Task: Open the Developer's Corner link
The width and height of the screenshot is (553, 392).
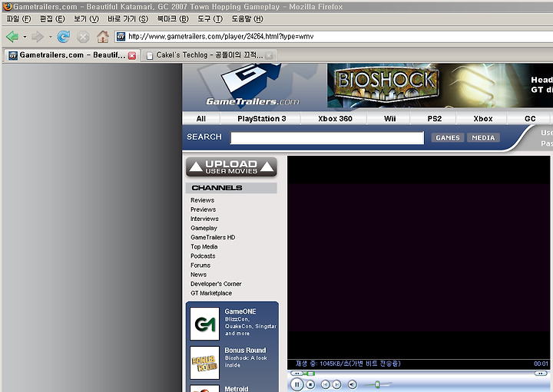Action: 216,284
